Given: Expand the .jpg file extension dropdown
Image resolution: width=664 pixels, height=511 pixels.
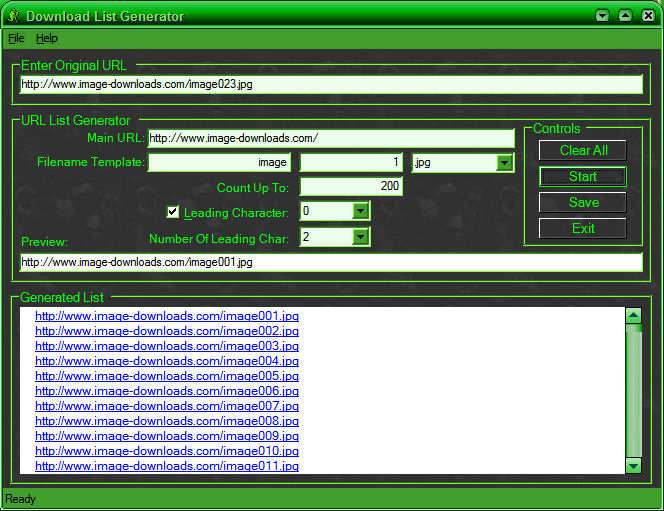Looking at the screenshot, I should click(505, 162).
